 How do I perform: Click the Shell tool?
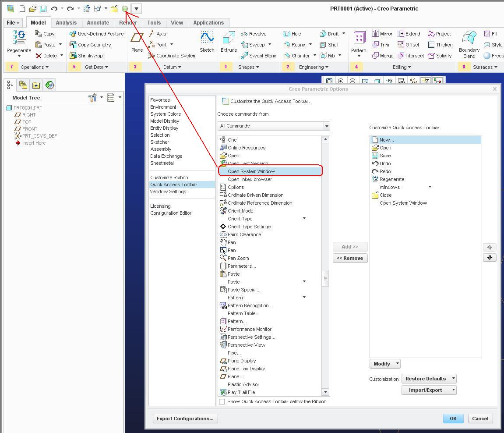329,45
